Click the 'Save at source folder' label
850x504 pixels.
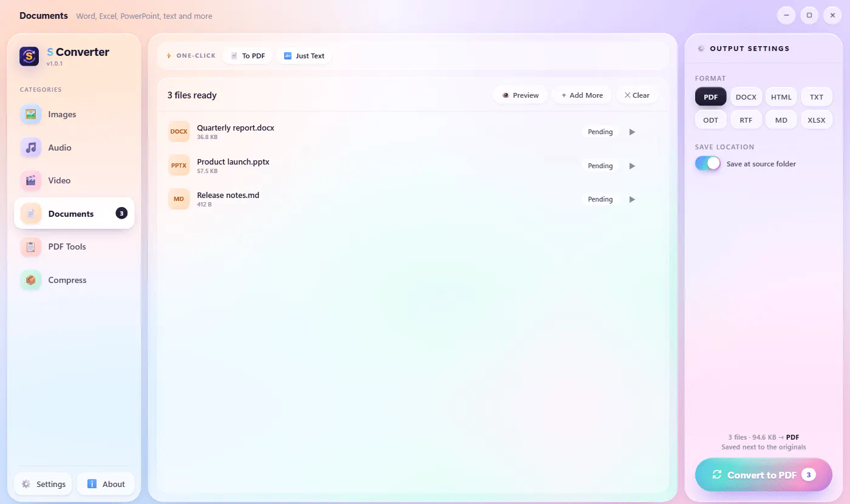coord(761,164)
